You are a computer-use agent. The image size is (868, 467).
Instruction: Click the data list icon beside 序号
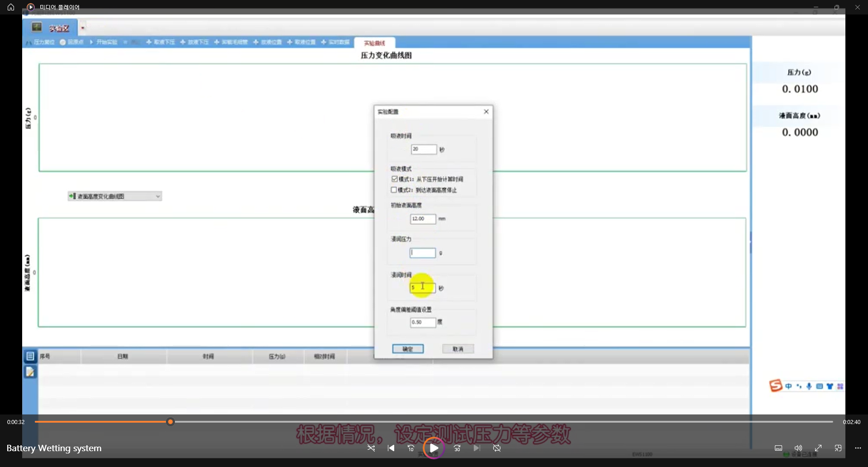[x=30, y=356]
